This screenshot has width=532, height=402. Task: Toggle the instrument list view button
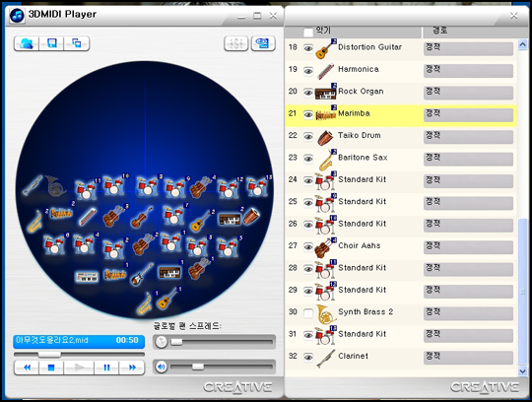click(x=263, y=43)
